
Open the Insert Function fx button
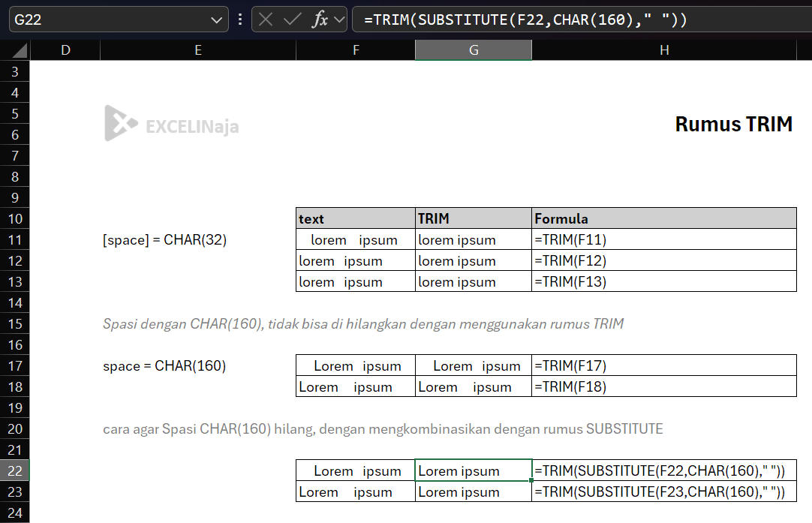click(x=320, y=20)
